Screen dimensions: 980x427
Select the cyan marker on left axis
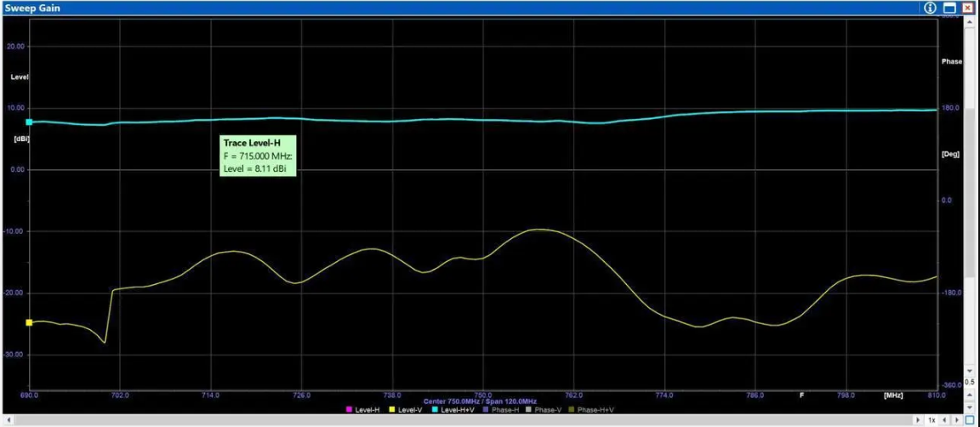tap(29, 122)
